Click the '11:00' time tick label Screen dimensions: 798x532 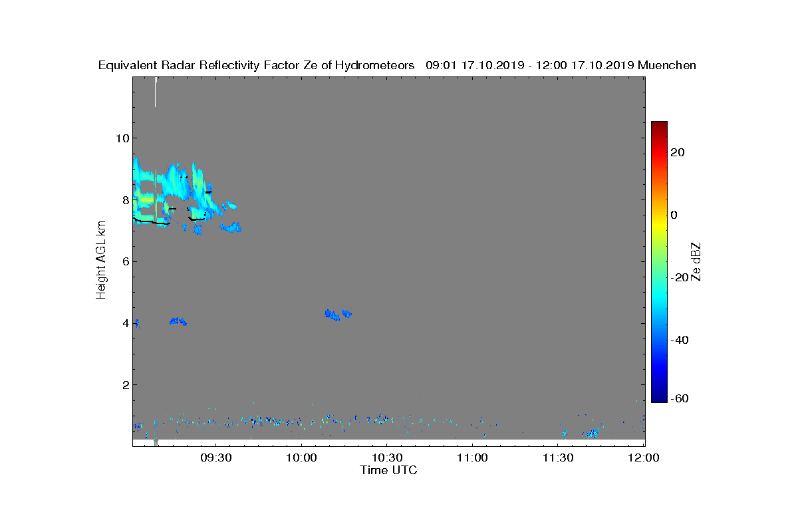click(x=473, y=458)
